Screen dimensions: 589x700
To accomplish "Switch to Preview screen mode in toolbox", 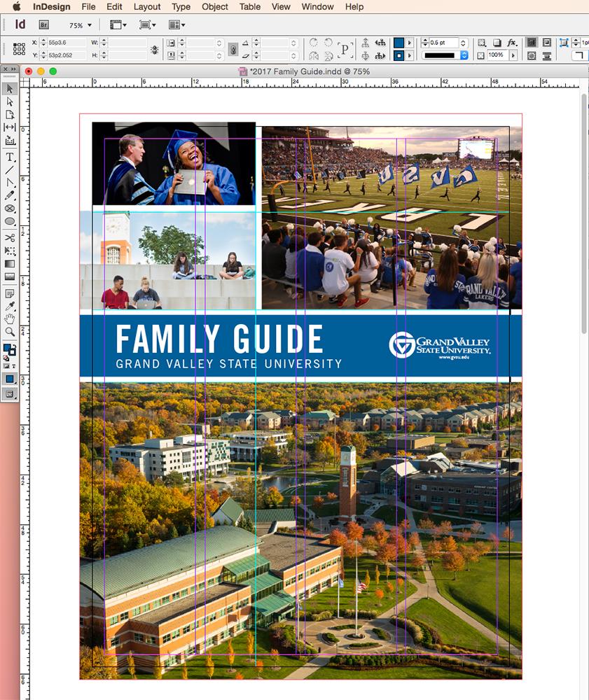I will click(x=10, y=394).
